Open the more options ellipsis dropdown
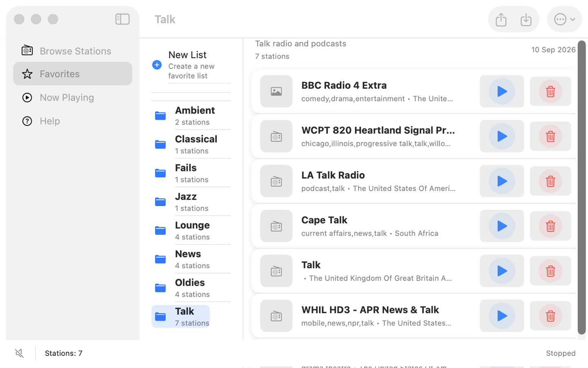 coord(564,19)
